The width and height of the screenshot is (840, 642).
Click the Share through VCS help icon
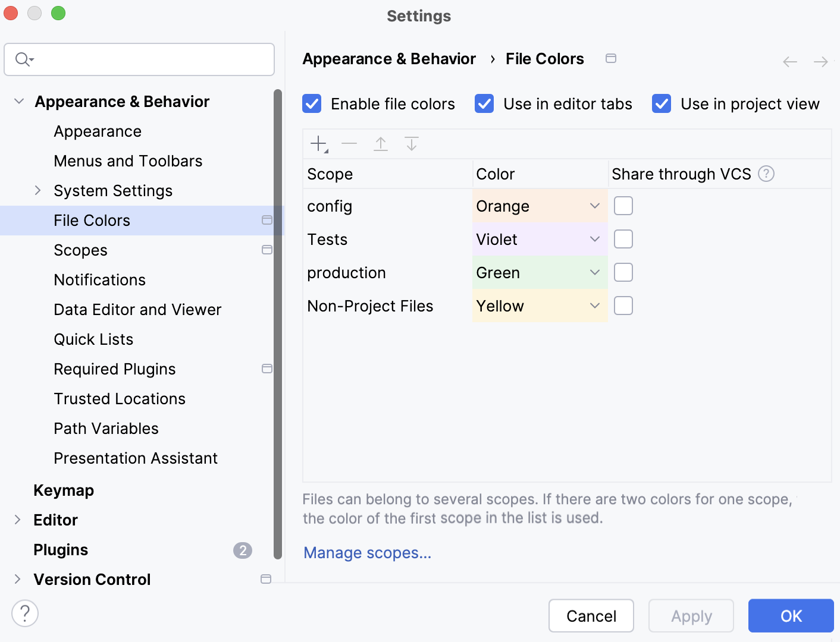pyautogui.click(x=766, y=174)
